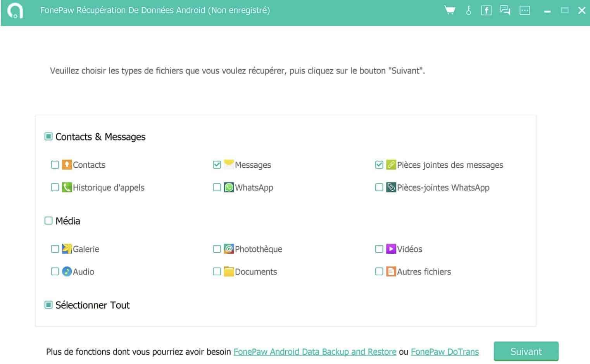Enable the Photothèque checkbox
This screenshot has width=590, height=364.
217,249
